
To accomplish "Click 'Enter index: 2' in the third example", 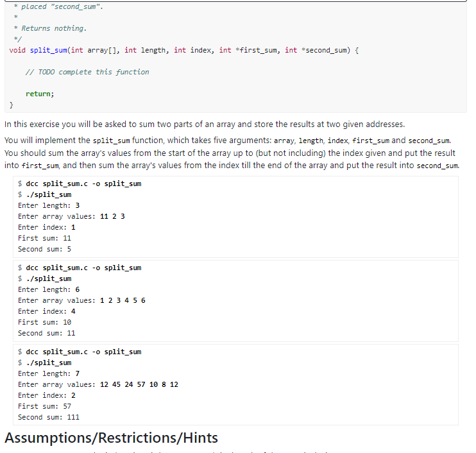I will tap(46, 396).
